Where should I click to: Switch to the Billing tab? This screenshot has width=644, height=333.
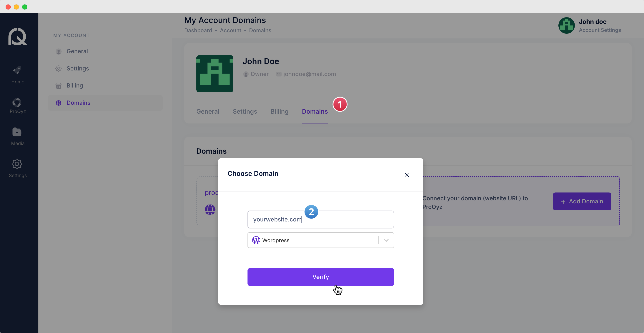pos(279,111)
